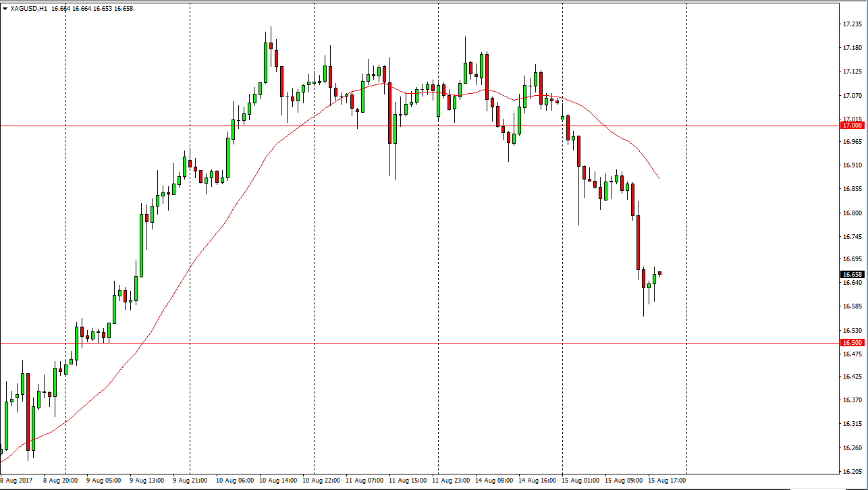This screenshot has height=490, width=868.
Task: Click the black 16.658 current price tag
Action: tap(852, 275)
